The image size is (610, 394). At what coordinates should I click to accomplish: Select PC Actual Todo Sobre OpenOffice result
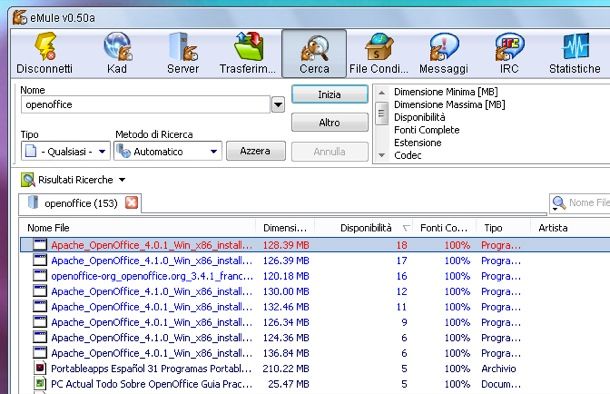click(315, 383)
